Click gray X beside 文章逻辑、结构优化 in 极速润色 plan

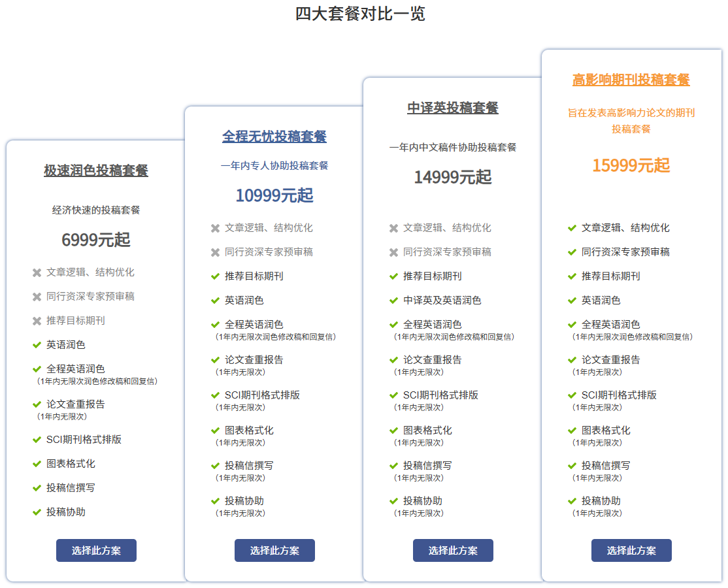tap(37, 272)
